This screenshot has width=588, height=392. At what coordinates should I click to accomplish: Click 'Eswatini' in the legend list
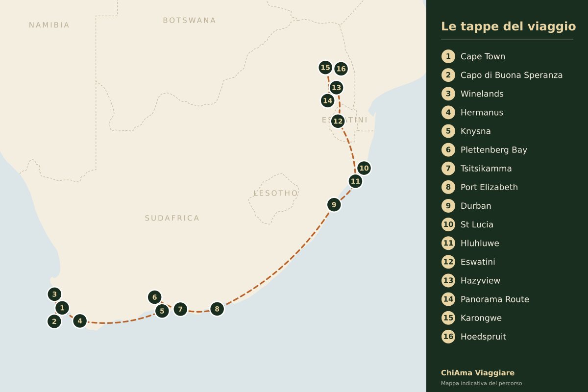(x=478, y=262)
